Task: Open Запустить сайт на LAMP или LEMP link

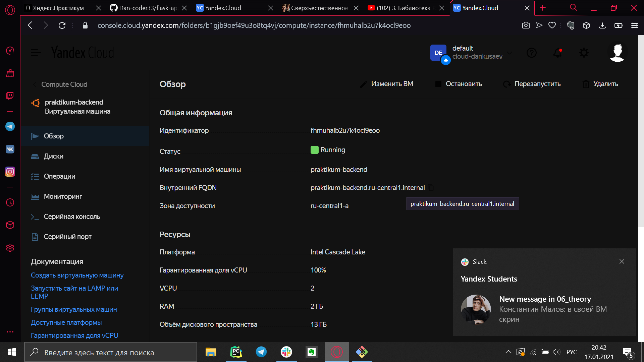Action: 74,292
